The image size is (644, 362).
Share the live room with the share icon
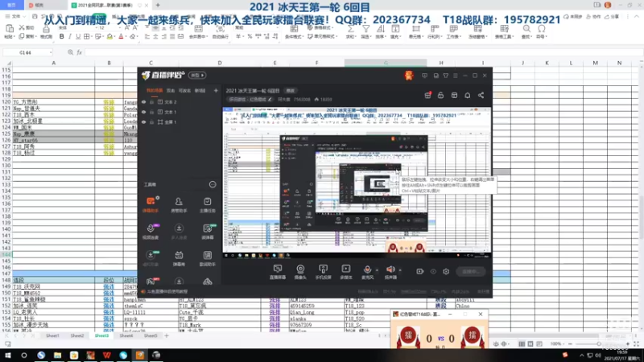481,95
